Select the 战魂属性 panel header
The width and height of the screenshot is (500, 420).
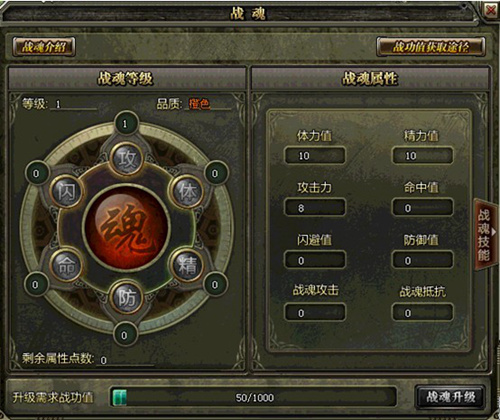[x=370, y=79]
